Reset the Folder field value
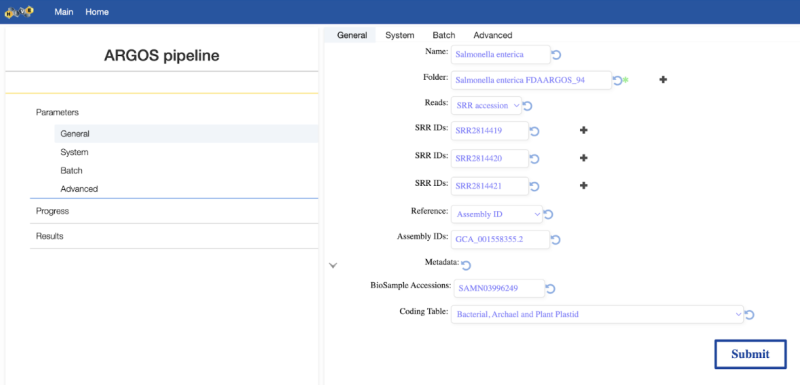 coord(617,80)
